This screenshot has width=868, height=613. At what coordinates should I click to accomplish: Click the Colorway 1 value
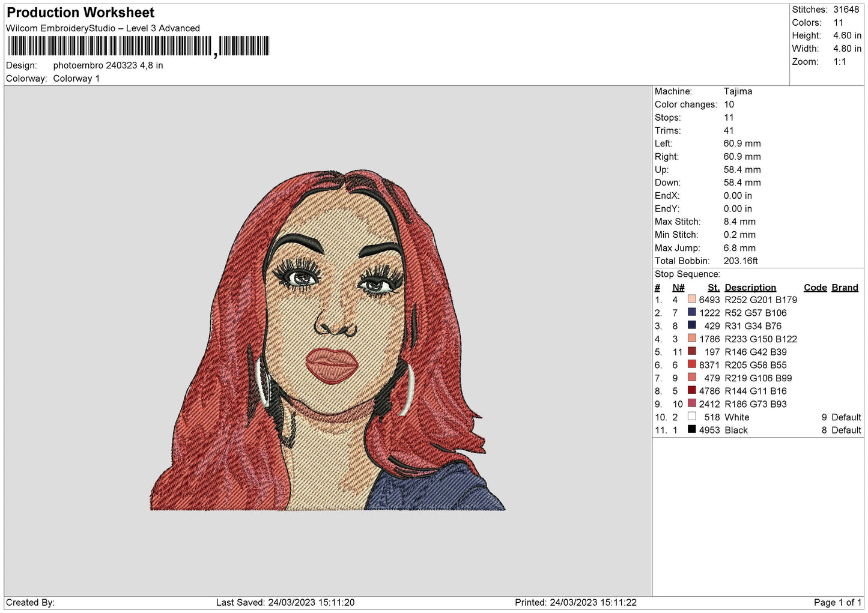pos(76,79)
